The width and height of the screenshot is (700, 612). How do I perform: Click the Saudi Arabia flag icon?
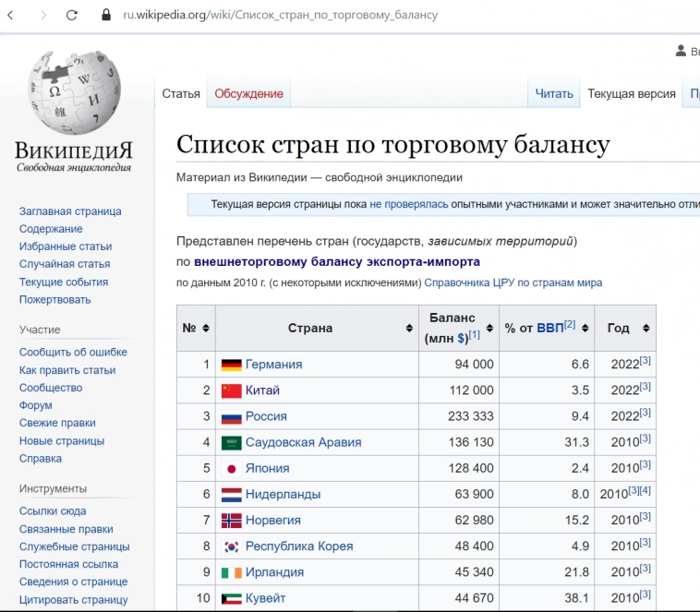click(231, 443)
